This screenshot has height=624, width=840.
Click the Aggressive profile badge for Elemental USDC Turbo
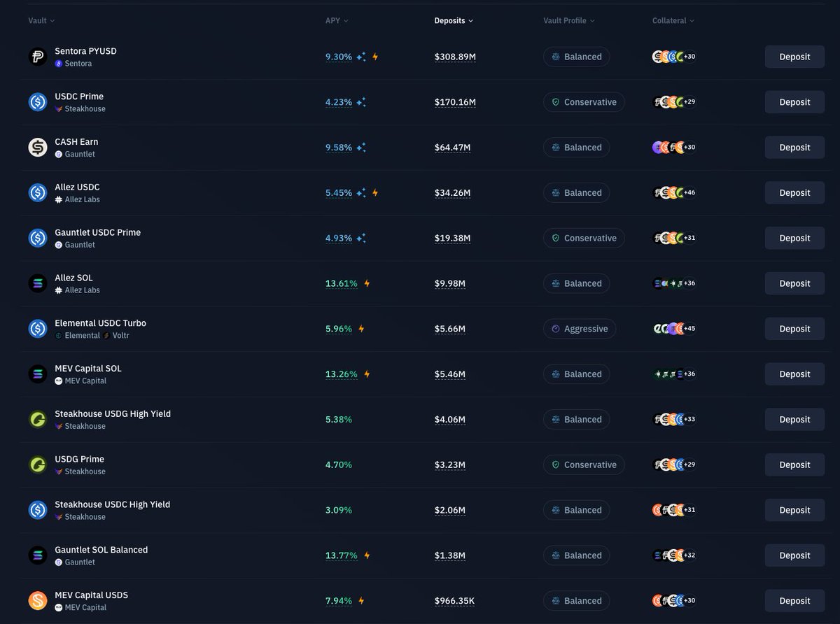tap(580, 329)
